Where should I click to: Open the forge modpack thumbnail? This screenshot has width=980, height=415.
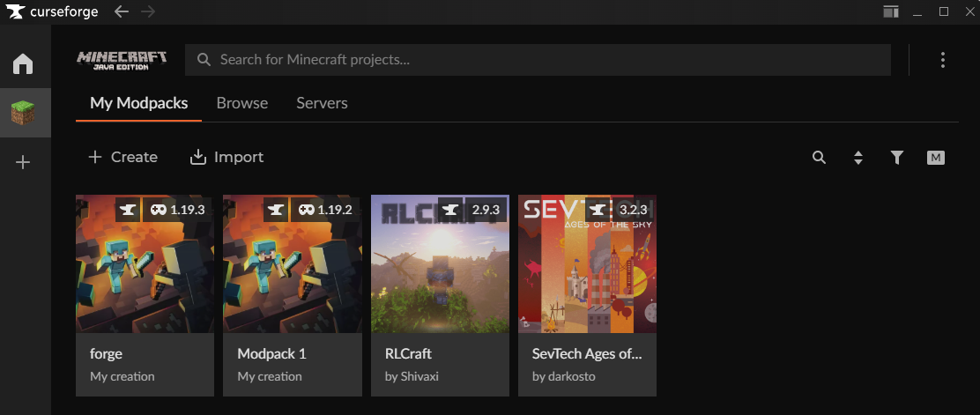pos(145,263)
